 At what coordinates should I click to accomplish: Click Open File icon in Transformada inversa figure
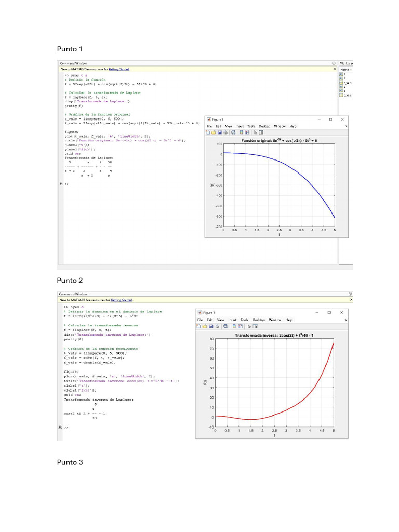pyautogui.click(x=204, y=326)
